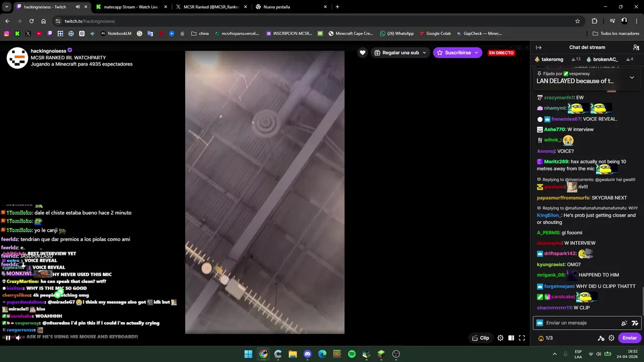Screen dimensions: 644x362
Task: Open the NotebookLM bookmark
Action: [x=116, y=34]
